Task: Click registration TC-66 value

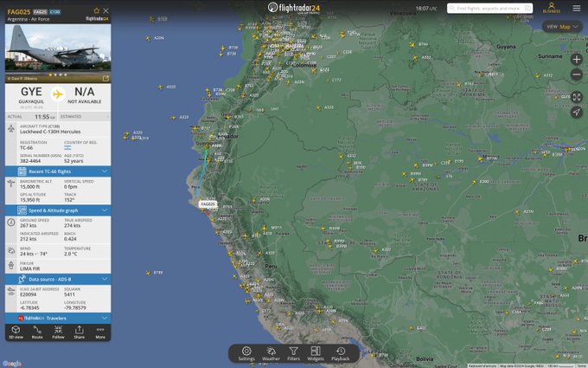Action: [x=26, y=148]
